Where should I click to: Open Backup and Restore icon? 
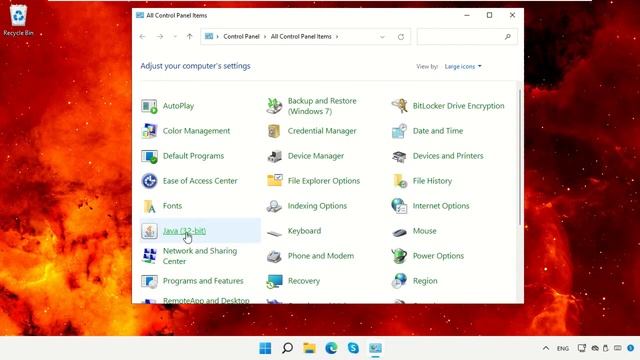click(x=274, y=106)
